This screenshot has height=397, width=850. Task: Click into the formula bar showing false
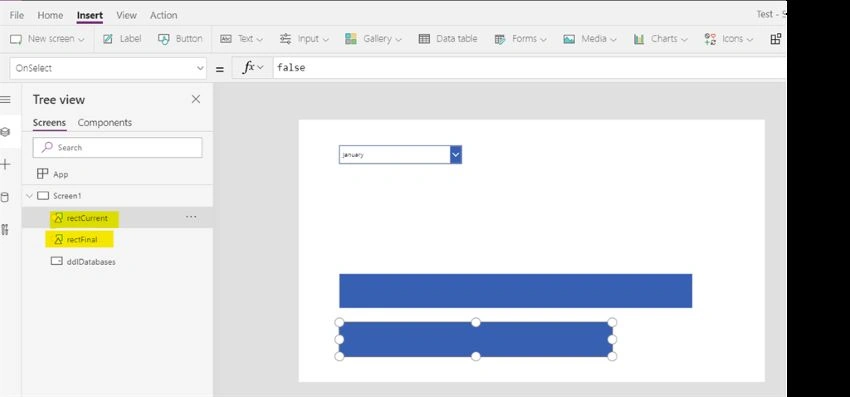(x=529, y=68)
